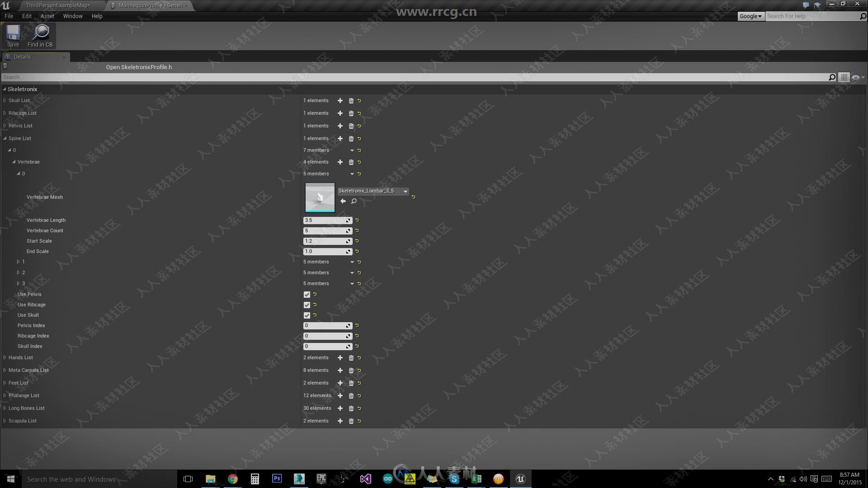
Task: Toggle Use Ribcage checkbox
Action: click(307, 305)
